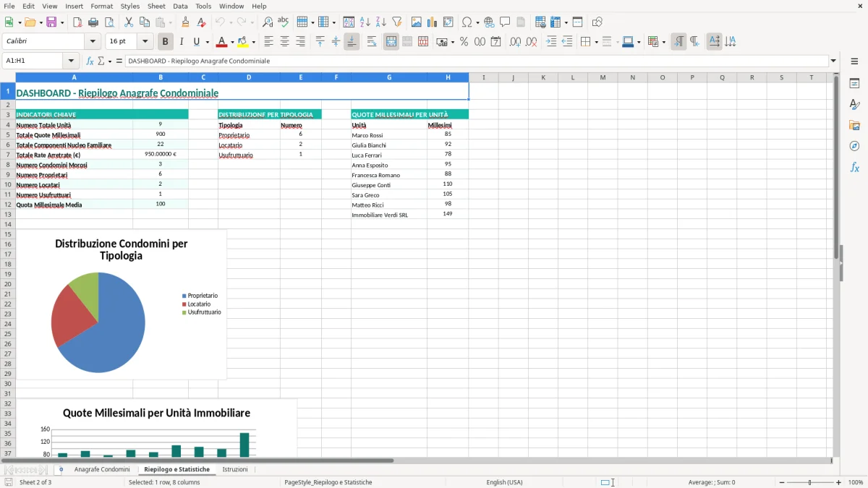868x488 pixels.
Task: Click the Copy icon
Action: (145, 22)
